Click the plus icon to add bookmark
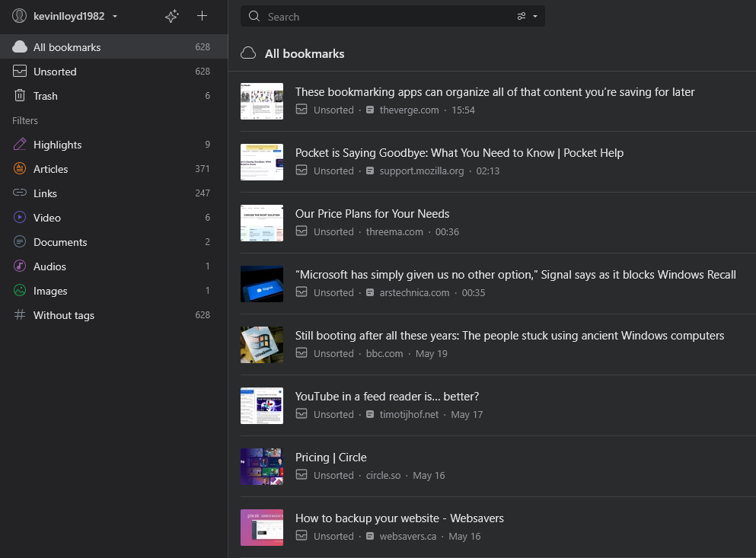This screenshot has height=558, width=756. pos(202,16)
